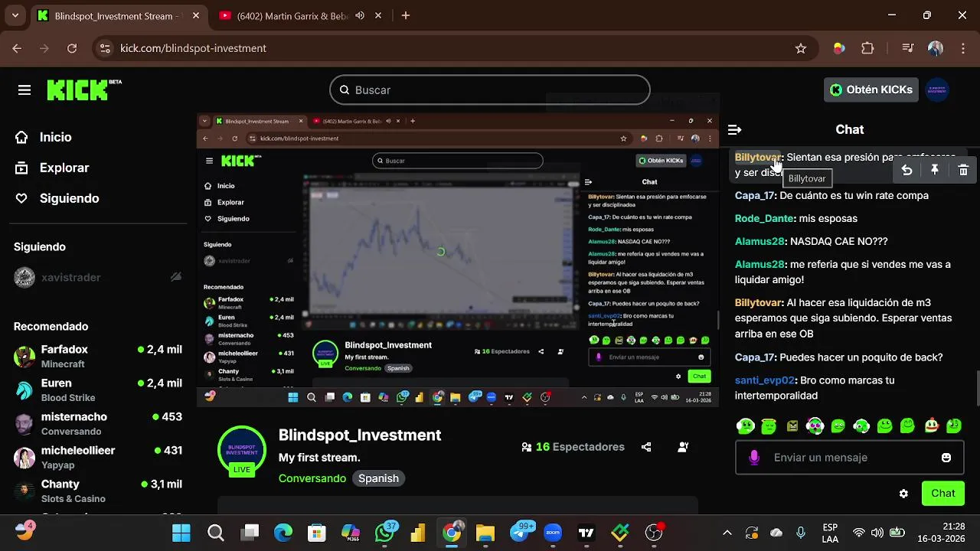Viewport: 980px width, 551px height.
Task: Click the Alamus28 username on the NASDAQ message
Action: (759, 241)
